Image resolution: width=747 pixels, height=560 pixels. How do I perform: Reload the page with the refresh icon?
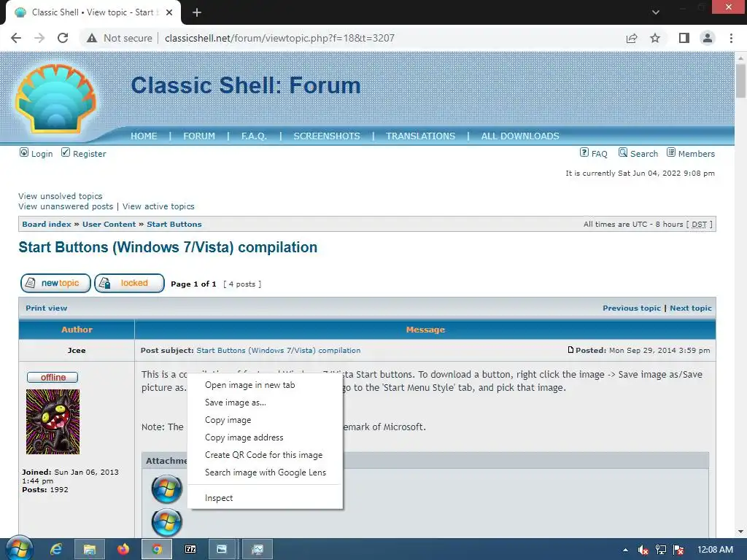pos(63,38)
